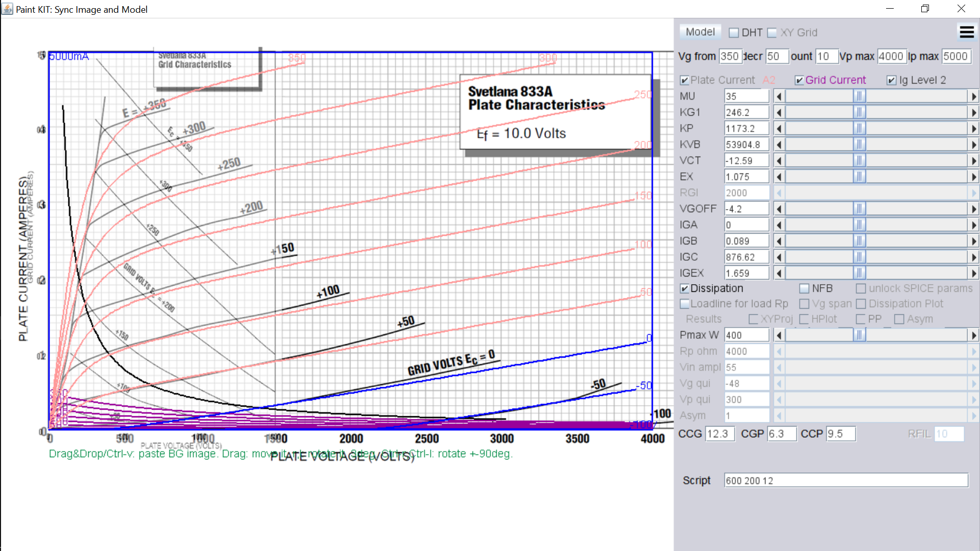Toggle the Ig Level 2 checkbox
980x551 pixels.
coord(892,80)
